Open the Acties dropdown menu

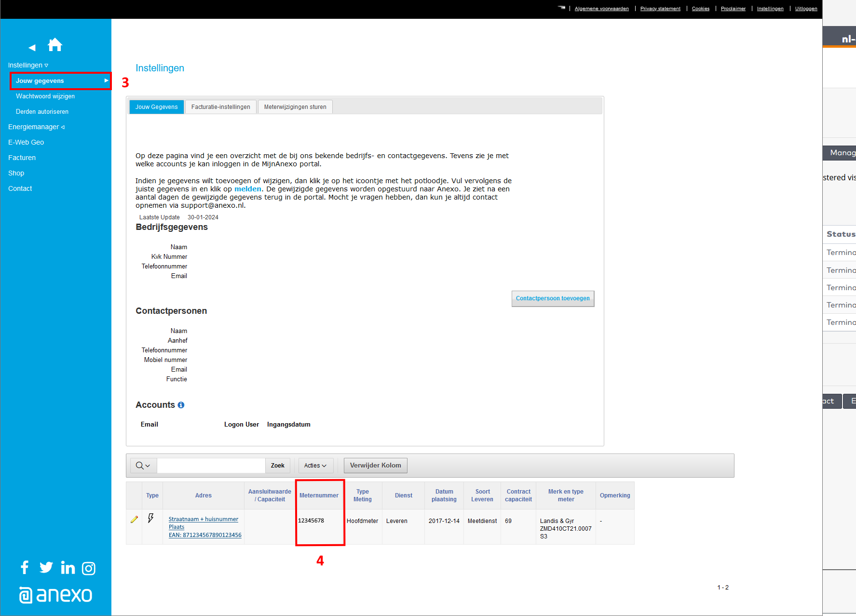coord(315,466)
